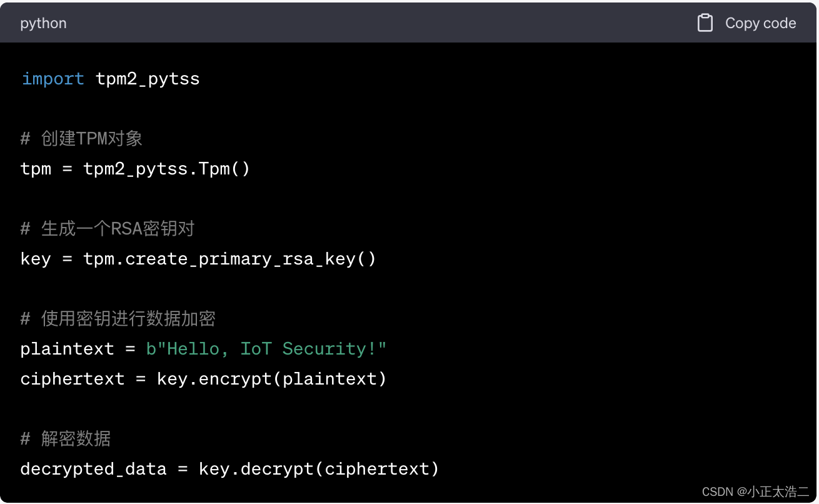Viewport: 819px width, 504px height.
Task: Click the decrypted_data variable name
Action: 93,469
